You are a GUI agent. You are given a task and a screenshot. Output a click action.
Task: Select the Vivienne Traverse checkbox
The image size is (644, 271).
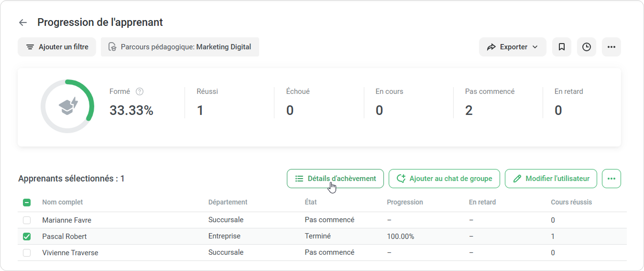(x=27, y=253)
